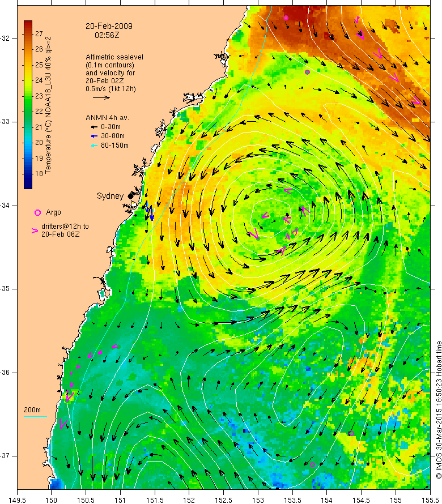The image size is (442, 504).
Task: Click the -36 latitude axis label
Action: (x=6, y=372)
